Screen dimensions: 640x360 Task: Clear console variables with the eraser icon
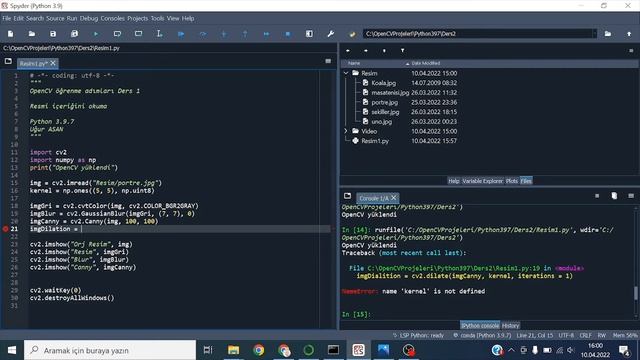click(x=614, y=196)
